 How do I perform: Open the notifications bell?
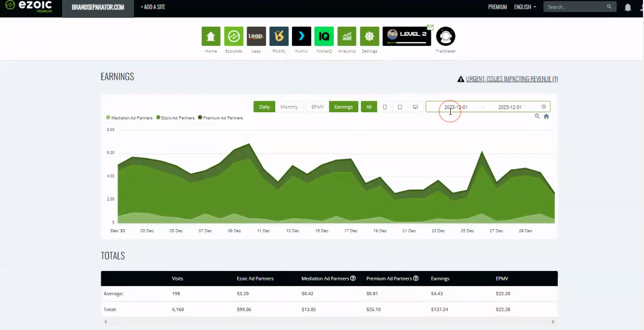(628, 7)
